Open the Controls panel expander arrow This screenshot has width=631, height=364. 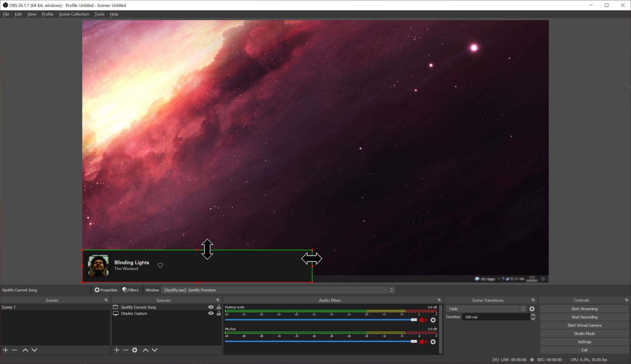(626, 300)
